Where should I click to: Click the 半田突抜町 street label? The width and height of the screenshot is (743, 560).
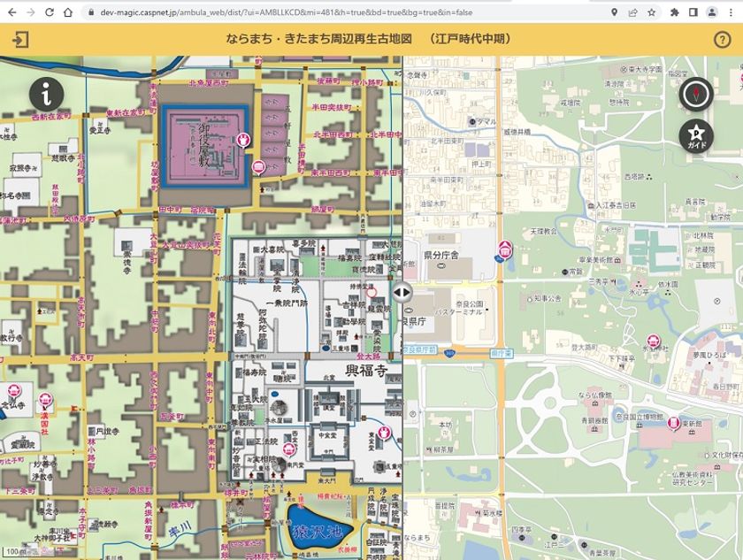[331, 108]
